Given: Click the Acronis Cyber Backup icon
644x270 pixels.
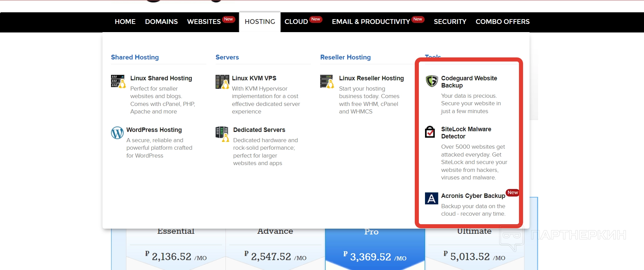Looking at the screenshot, I should tap(431, 198).
